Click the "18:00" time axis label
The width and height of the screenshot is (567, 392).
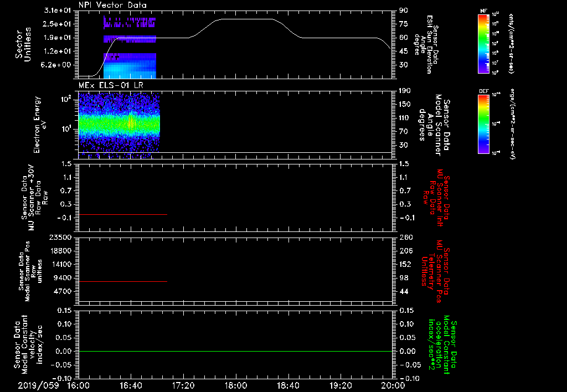coord(236,385)
